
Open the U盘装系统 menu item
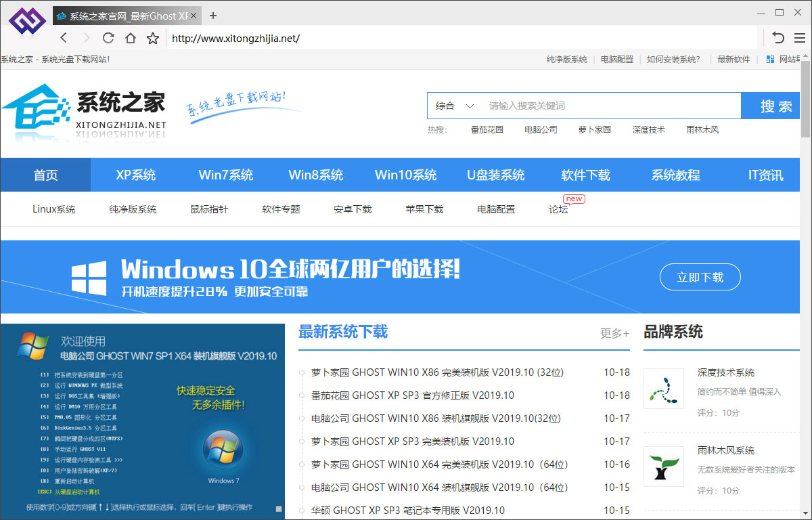click(x=495, y=175)
